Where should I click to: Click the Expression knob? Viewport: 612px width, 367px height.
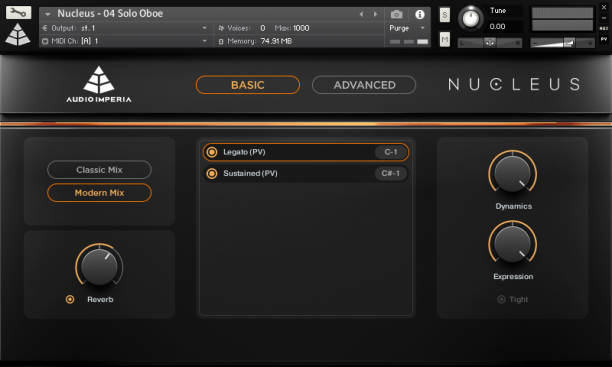click(512, 243)
